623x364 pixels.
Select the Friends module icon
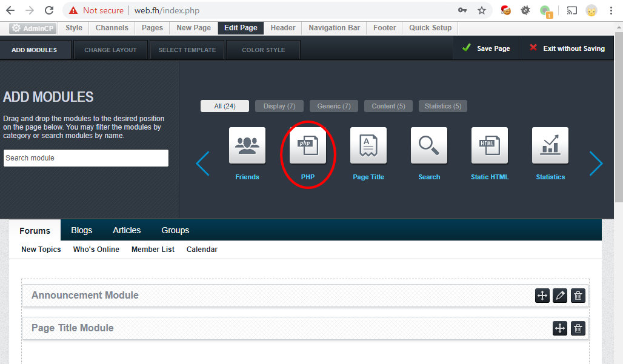247,146
